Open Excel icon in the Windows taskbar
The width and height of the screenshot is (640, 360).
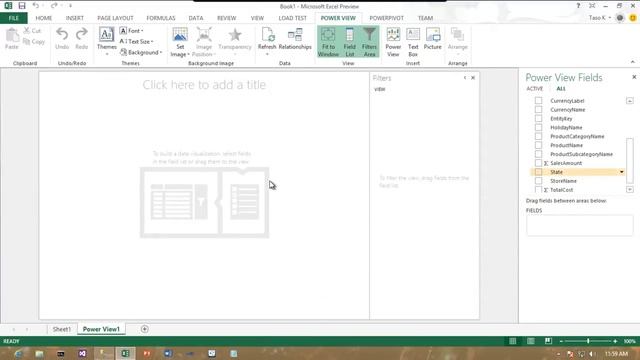pos(125,353)
